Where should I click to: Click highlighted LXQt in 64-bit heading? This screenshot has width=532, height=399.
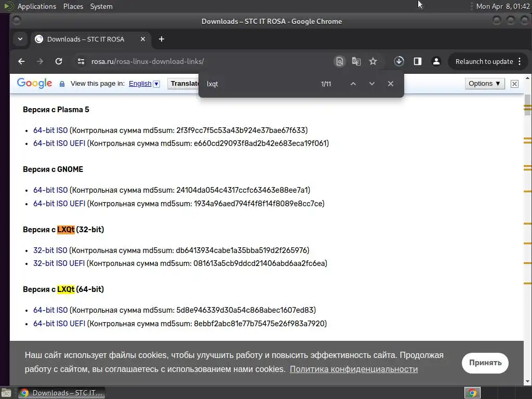click(66, 289)
